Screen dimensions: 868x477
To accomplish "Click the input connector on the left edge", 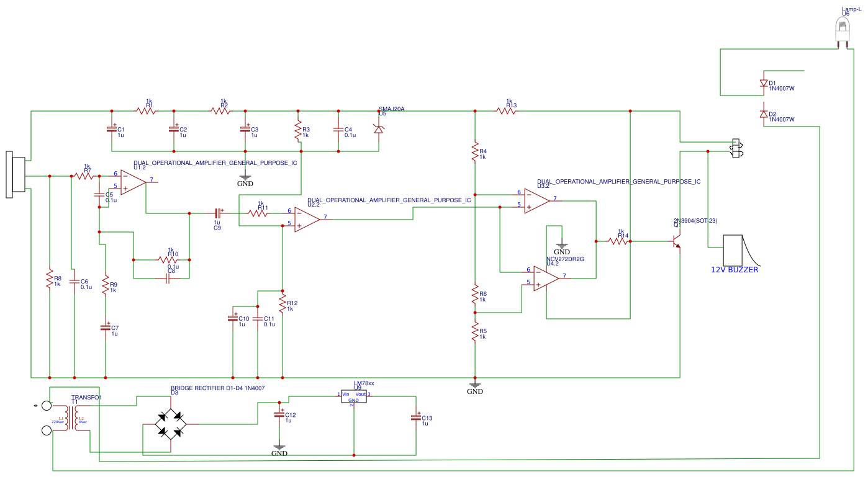I will [x=16, y=174].
